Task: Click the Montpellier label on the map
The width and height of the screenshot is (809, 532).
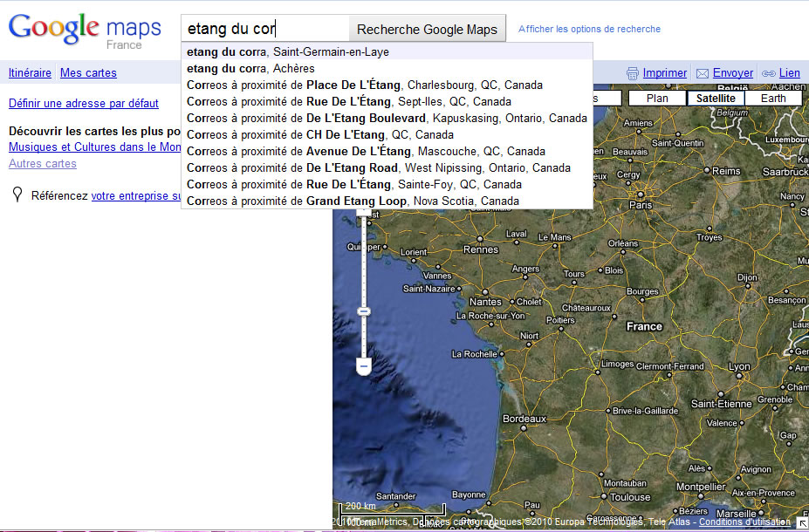Action: (701, 487)
